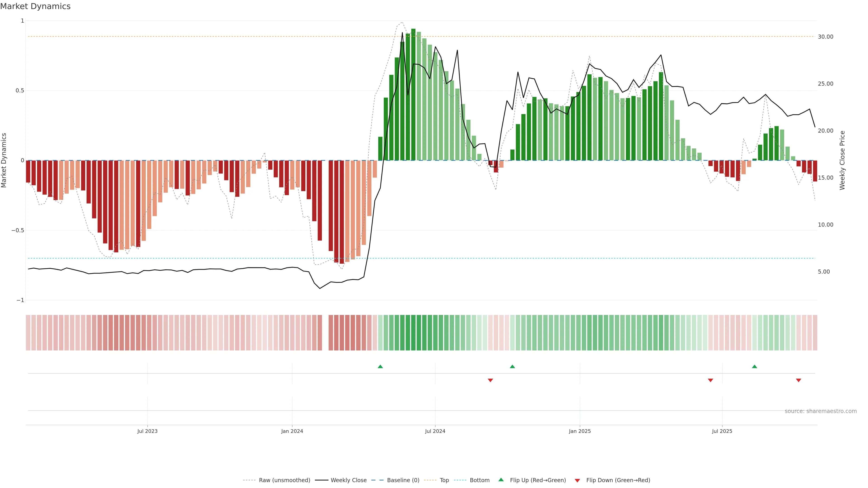Click the last green Flip Up marker after Jul 2025

pyautogui.click(x=755, y=366)
